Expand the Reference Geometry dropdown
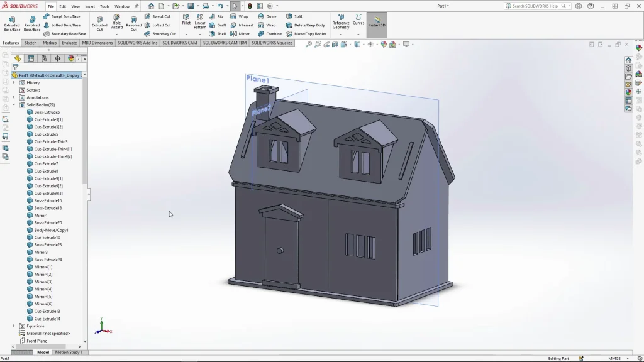 pyautogui.click(x=341, y=34)
